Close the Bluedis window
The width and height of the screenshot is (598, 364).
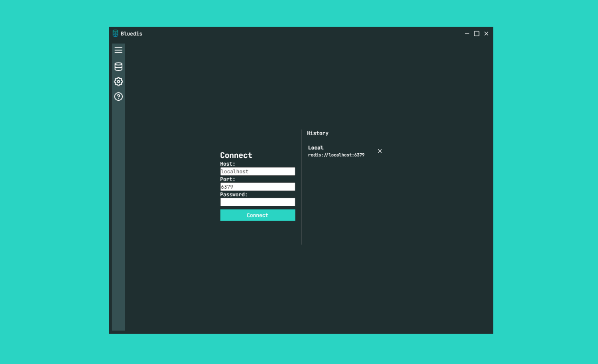point(486,34)
